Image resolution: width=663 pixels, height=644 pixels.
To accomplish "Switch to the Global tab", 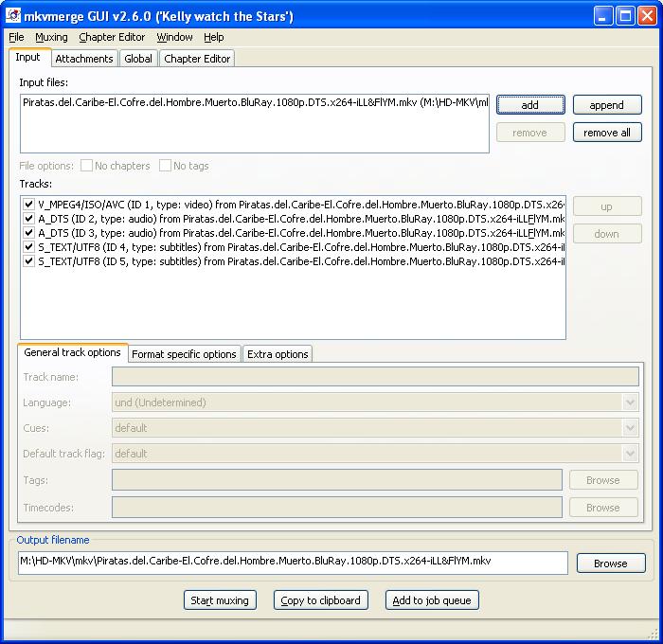I will click(x=138, y=59).
